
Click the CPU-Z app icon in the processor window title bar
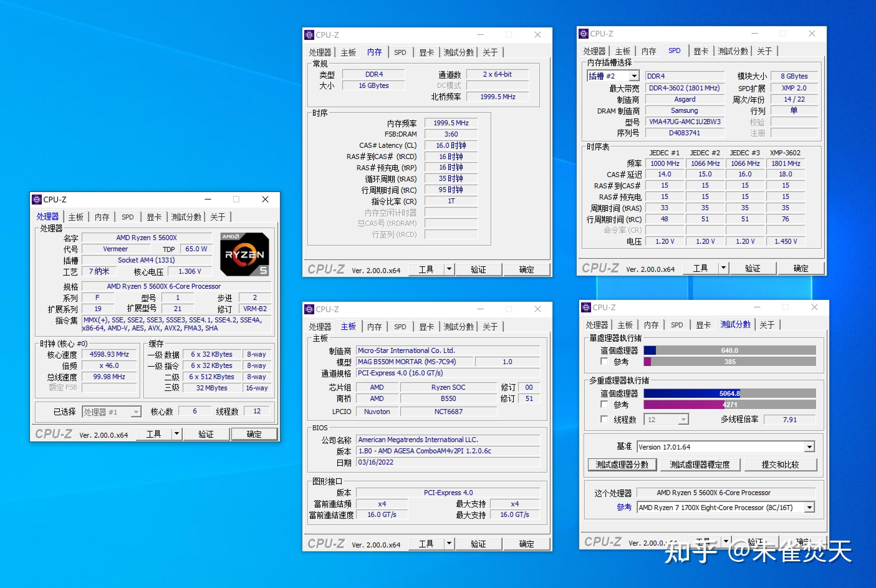coord(37,200)
